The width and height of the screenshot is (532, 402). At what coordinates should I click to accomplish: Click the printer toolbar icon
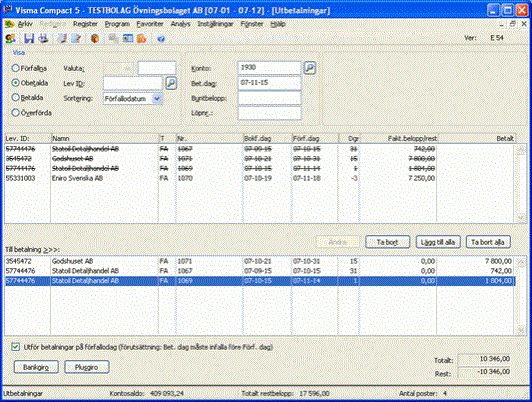click(x=43, y=38)
